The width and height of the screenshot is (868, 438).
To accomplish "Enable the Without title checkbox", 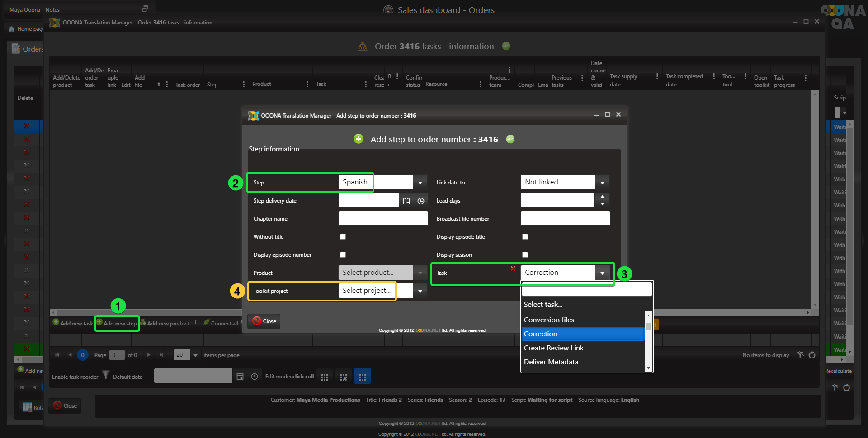I will [x=343, y=236].
